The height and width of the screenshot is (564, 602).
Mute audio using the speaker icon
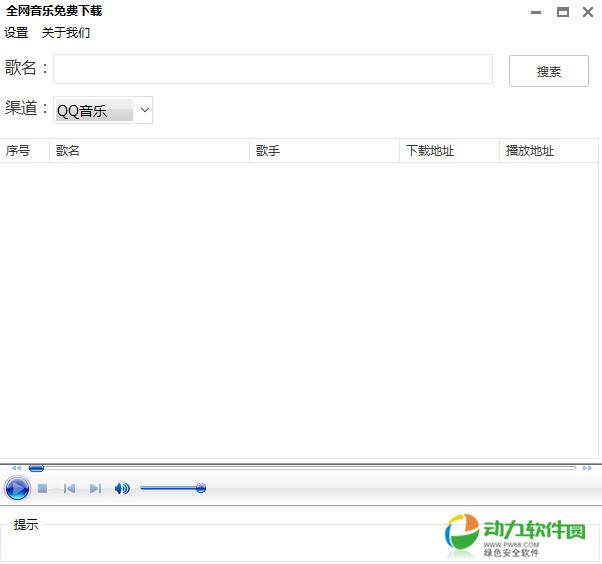[122, 488]
